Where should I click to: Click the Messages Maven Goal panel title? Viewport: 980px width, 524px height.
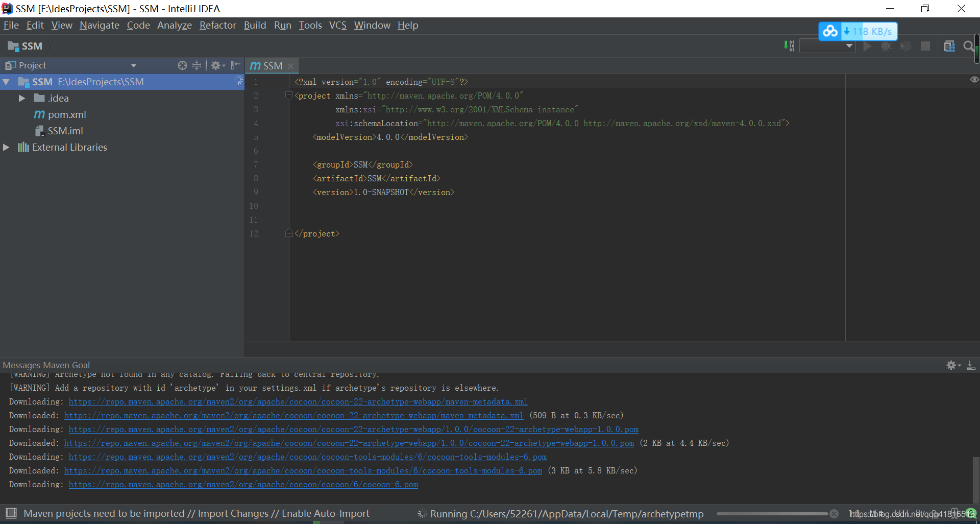click(46, 365)
